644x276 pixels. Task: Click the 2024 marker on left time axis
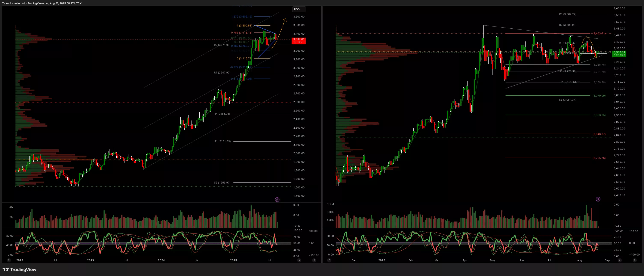pos(161,260)
